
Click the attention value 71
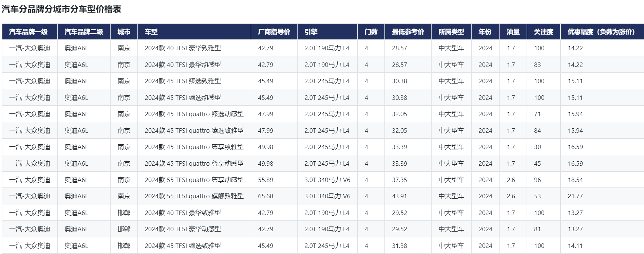[537, 114]
